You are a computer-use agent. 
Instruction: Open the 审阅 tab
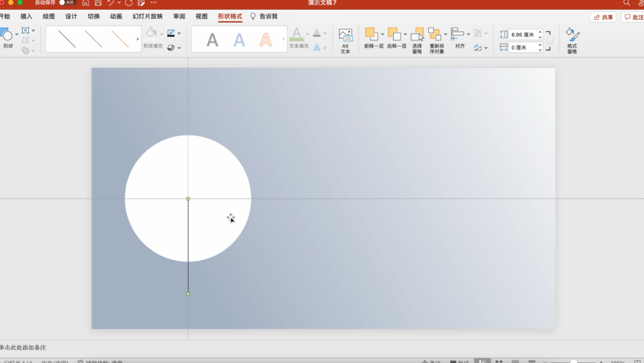pos(179,17)
